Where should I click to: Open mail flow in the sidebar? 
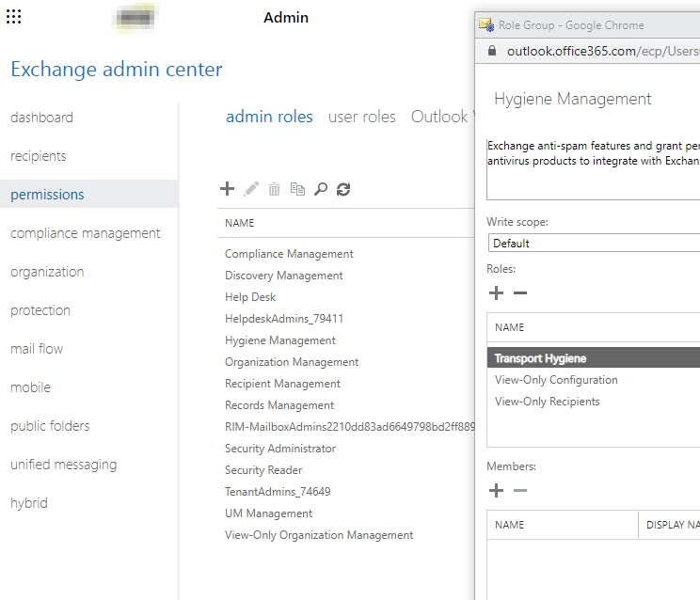pos(37,349)
